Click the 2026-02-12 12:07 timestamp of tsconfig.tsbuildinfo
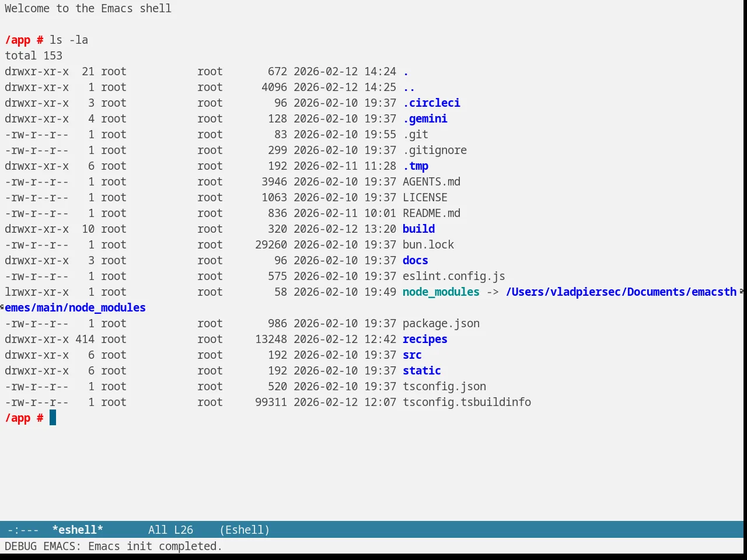Viewport: 747px width, 560px height. (x=345, y=402)
